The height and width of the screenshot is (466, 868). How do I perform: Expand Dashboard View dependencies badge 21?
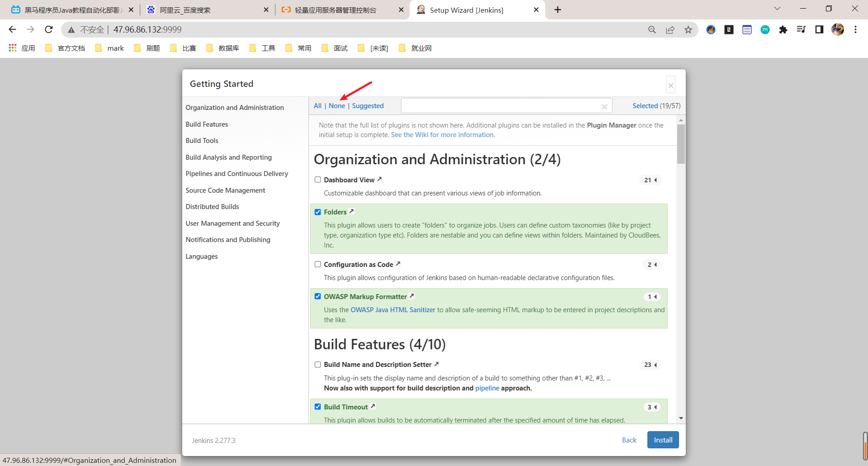pyautogui.click(x=651, y=180)
